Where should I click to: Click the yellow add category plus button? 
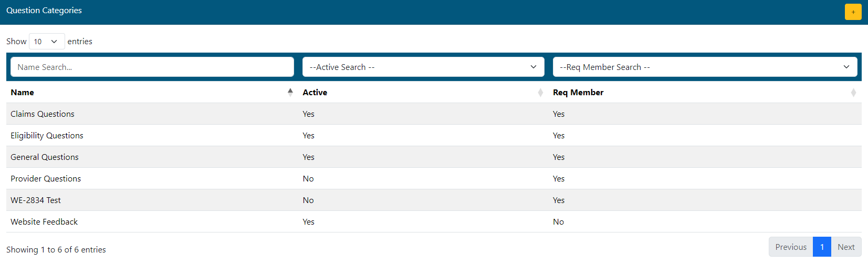pos(853,12)
